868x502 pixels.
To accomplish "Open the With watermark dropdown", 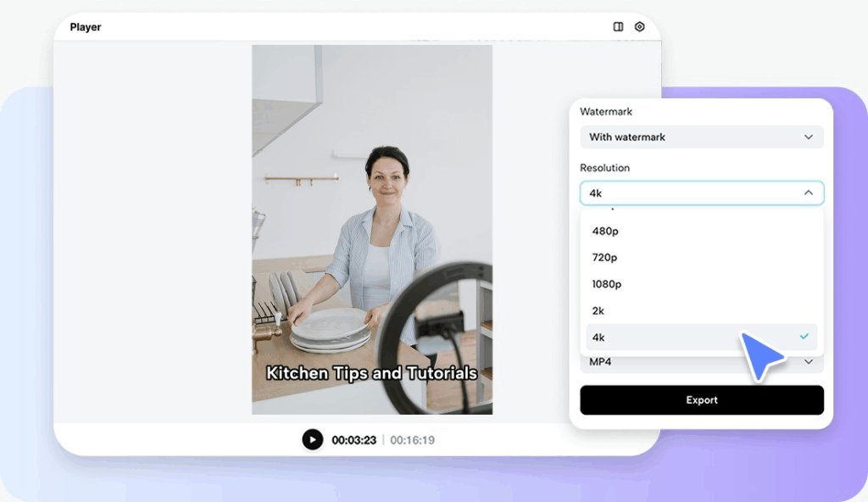I will point(701,137).
